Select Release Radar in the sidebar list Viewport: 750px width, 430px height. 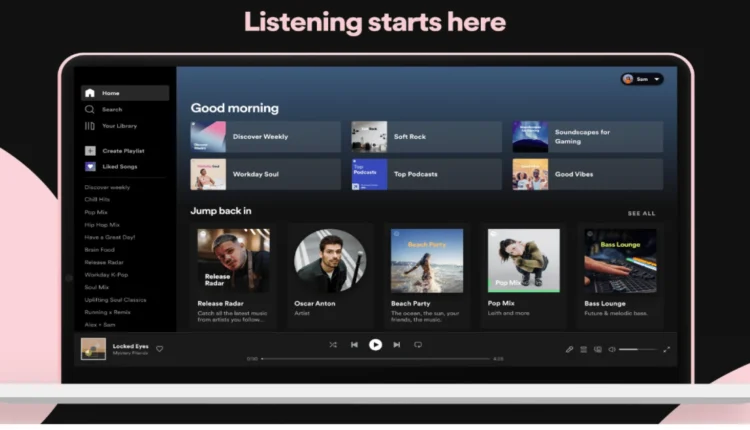point(104,262)
